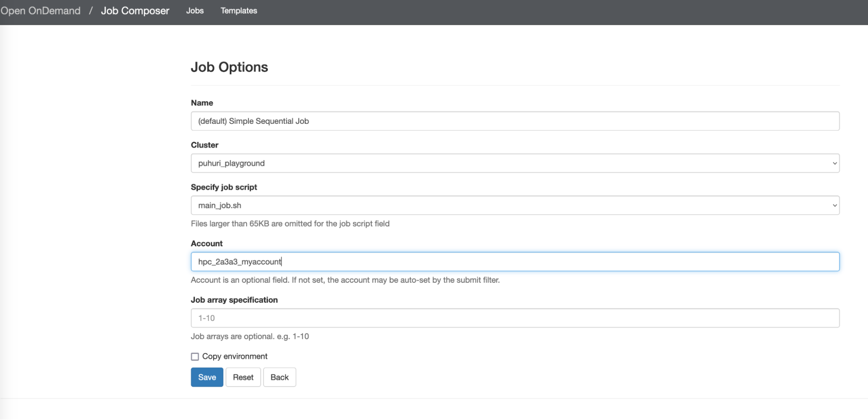Click the Job array specification input
Screen dimensions: 868x420
515,318
